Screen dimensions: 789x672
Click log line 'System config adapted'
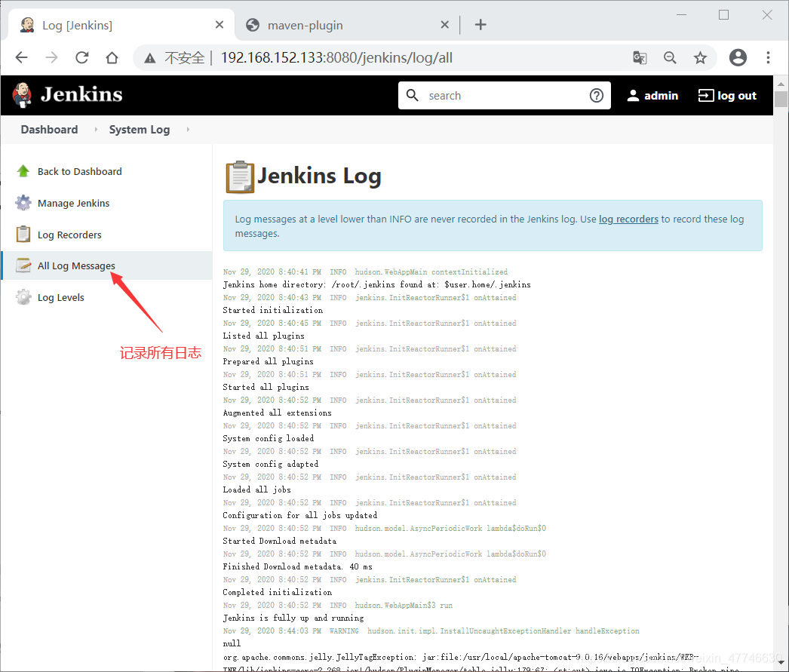pos(271,465)
